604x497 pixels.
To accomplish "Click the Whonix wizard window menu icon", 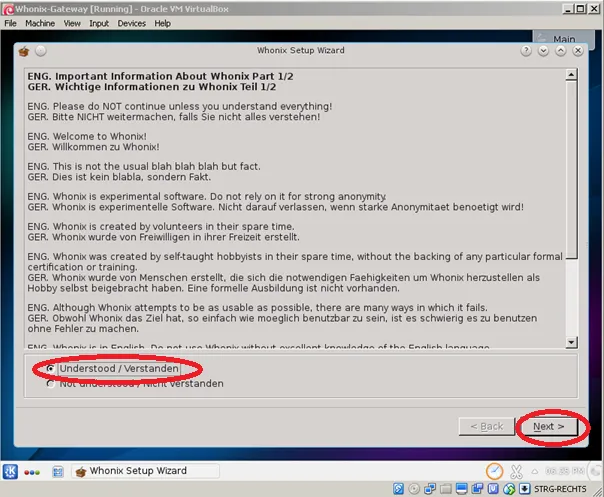I will [x=24, y=51].
